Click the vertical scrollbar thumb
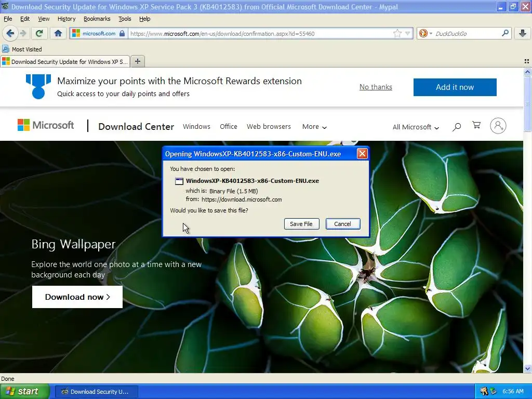Viewport: 532px width, 399px height. click(x=527, y=104)
